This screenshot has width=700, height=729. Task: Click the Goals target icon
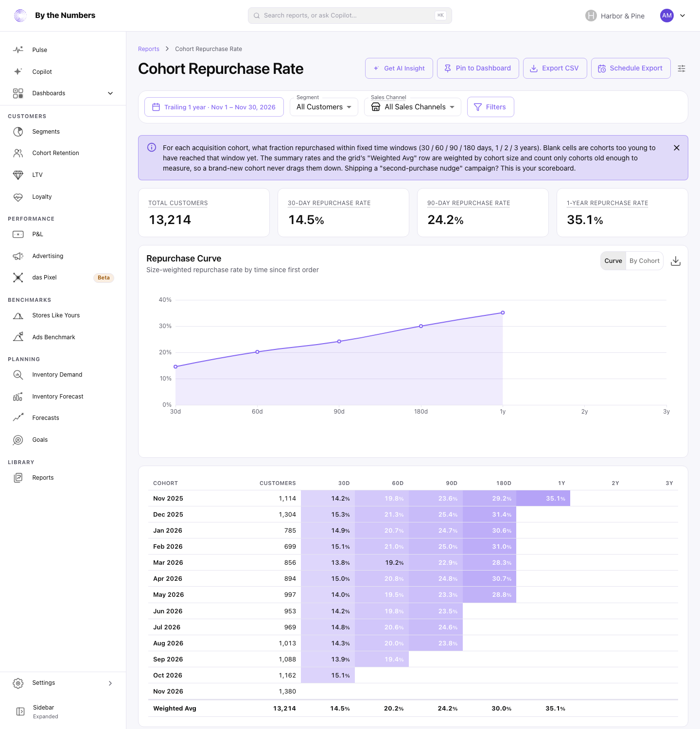pos(18,440)
